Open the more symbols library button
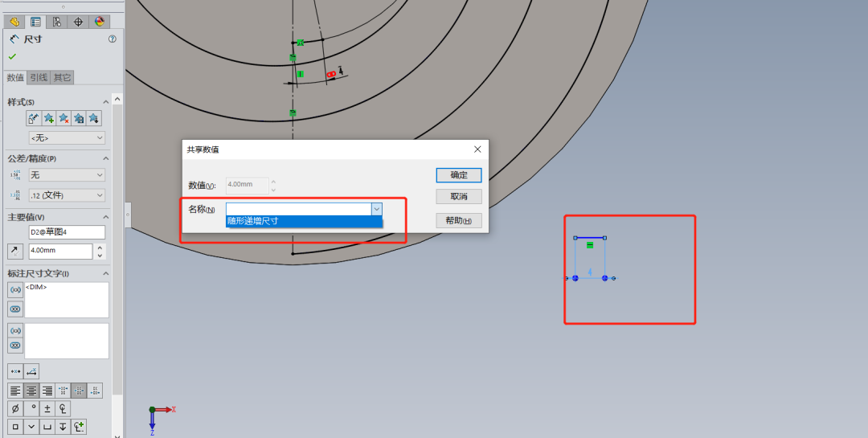The width and height of the screenshot is (868, 438). pos(79,427)
